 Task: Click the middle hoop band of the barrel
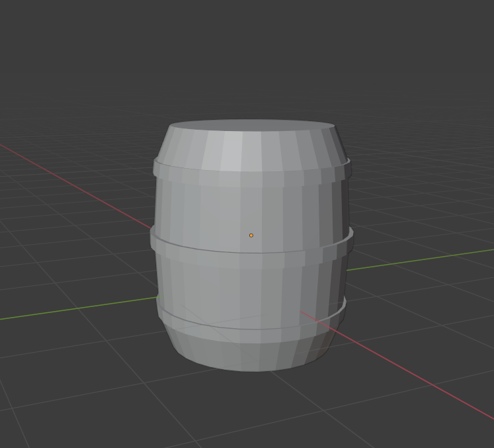coord(251,260)
